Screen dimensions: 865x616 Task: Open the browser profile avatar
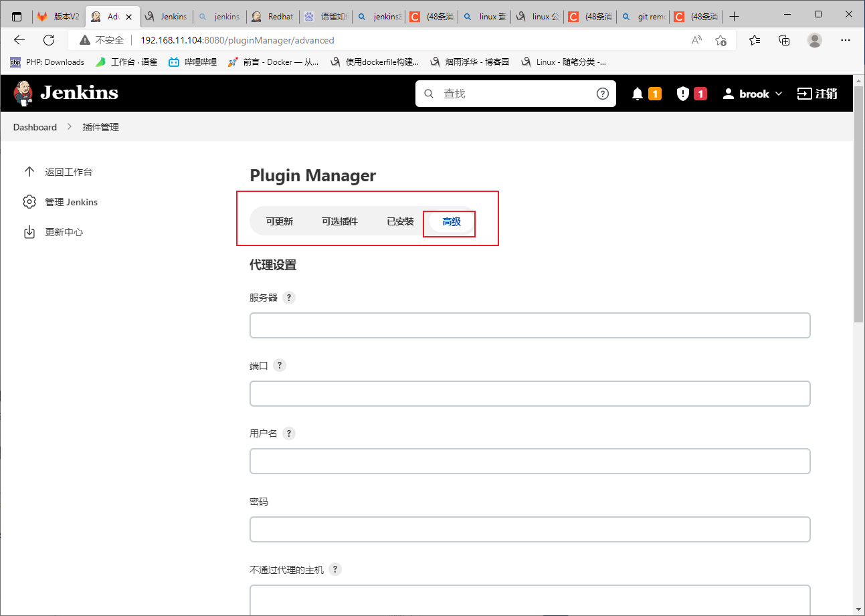click(815, 40)
